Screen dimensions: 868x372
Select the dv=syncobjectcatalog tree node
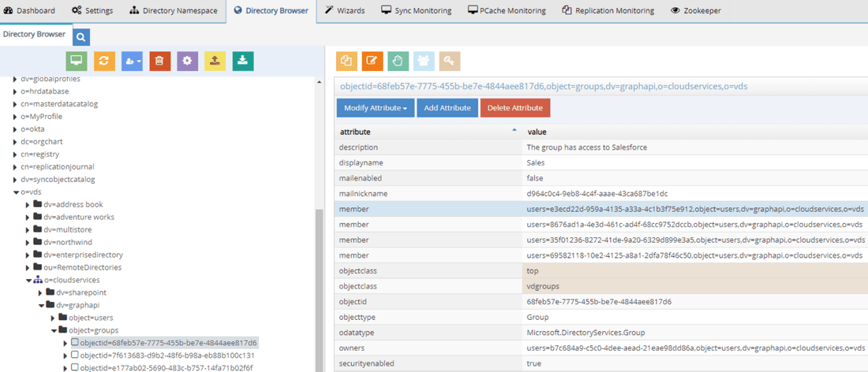coord(58,180)
